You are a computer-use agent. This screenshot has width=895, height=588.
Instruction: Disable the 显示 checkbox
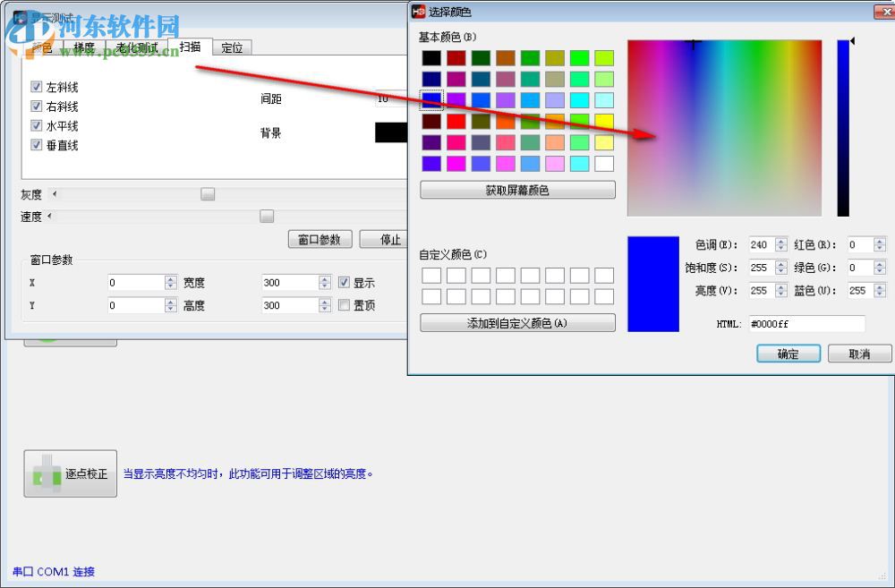345,282
